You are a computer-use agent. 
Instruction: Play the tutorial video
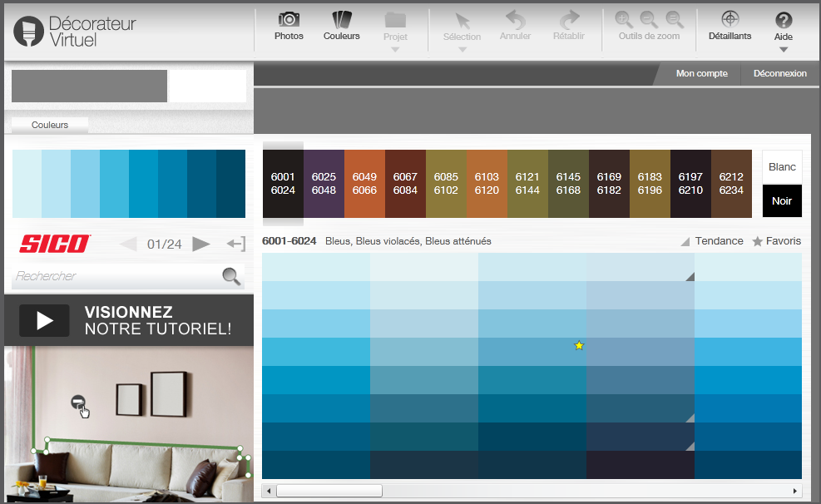(x=44, y=321)
